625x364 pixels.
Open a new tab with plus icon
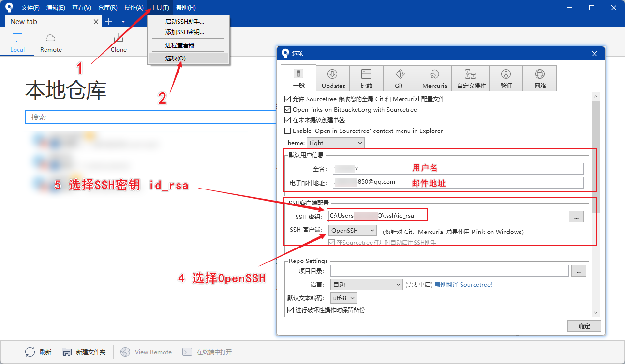pos(109,21)
